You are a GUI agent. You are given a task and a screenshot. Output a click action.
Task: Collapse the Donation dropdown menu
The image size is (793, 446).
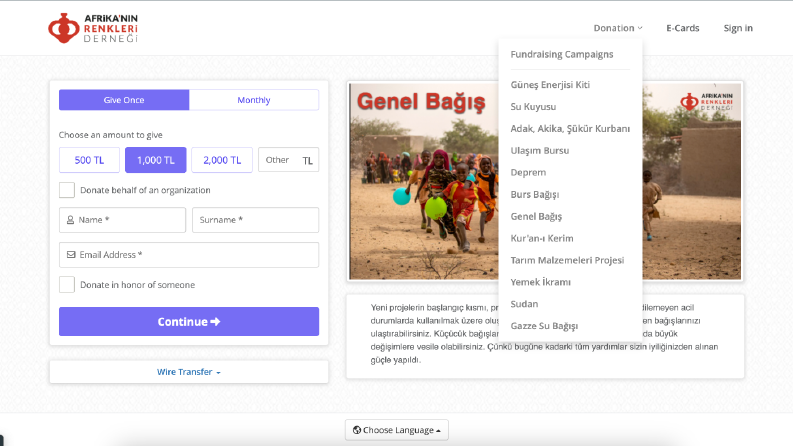click(x=618, y=28)
